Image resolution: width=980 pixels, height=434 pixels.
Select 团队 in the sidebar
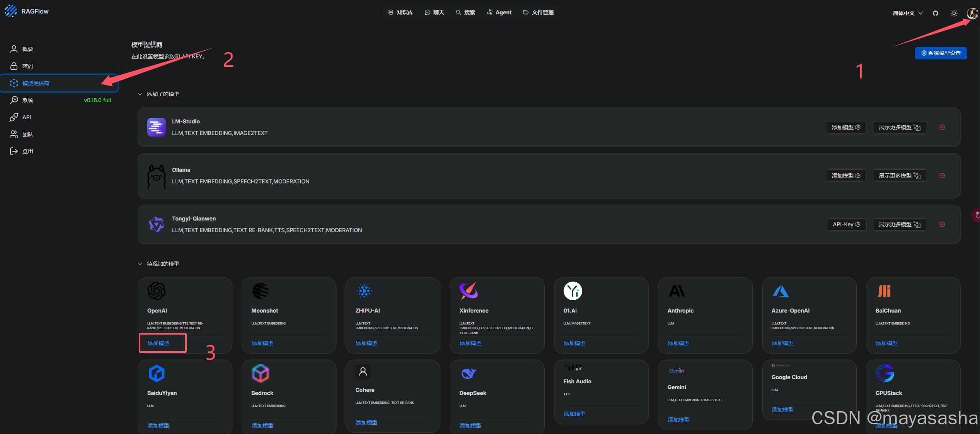[x=59, y=134]
